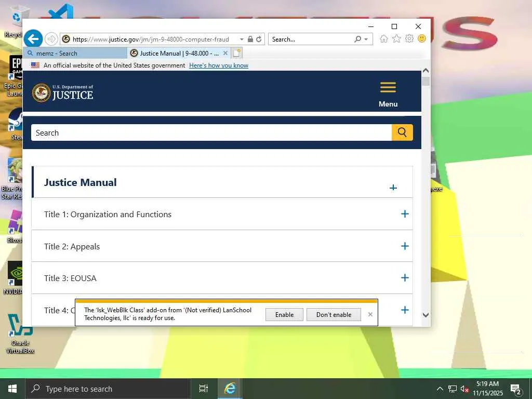Click the muted volume tray icon
Image resolution: width=532 pixels, height=399 pixels.
coord(464,389)
